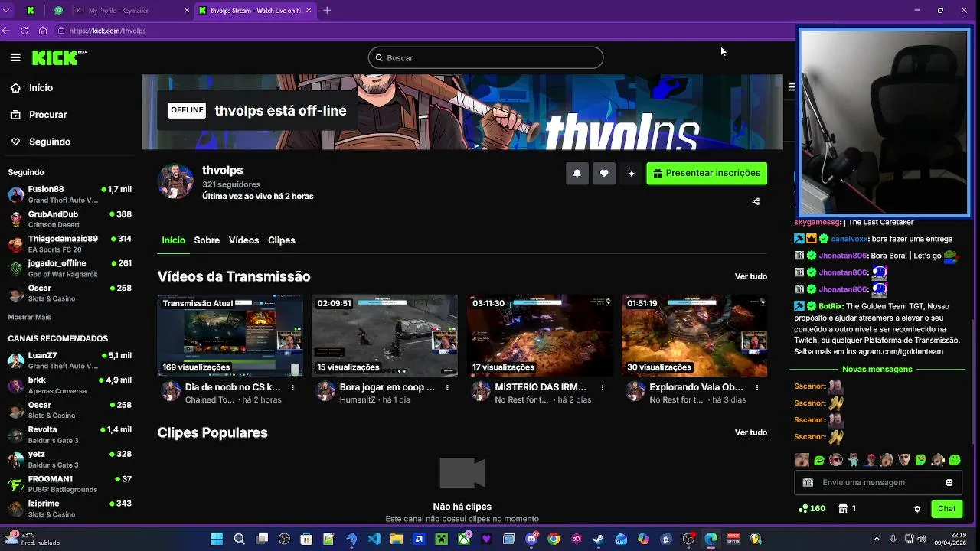This screenshot has width=980, height=551.
Task: Open Revolta recommended channel
Action: 70,435
